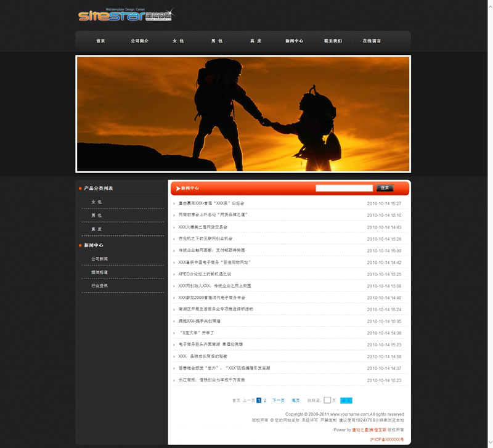The width and height of the screenshot is (493, 448).
Task: Go to page 2 of news list
Action: [x=266, y=401]
